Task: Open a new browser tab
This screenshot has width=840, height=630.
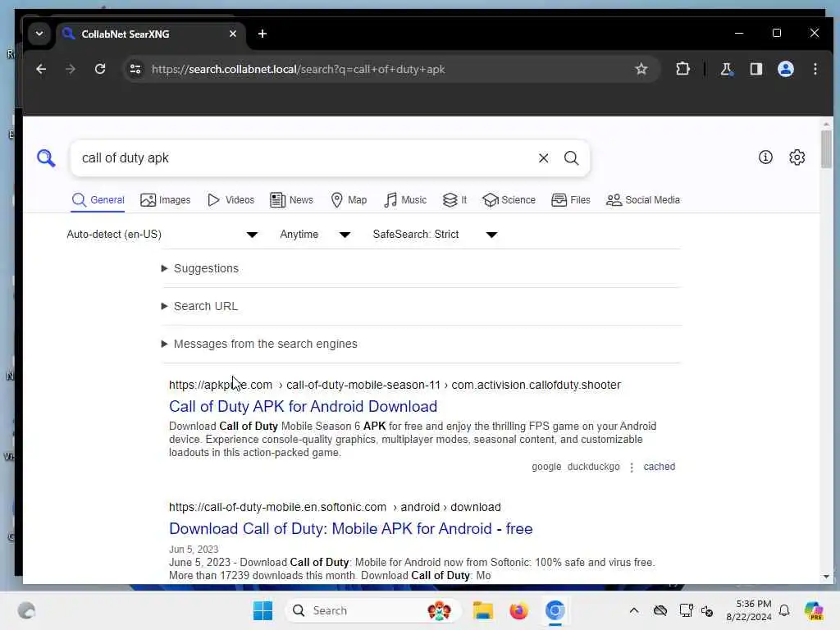Action: 262,34
